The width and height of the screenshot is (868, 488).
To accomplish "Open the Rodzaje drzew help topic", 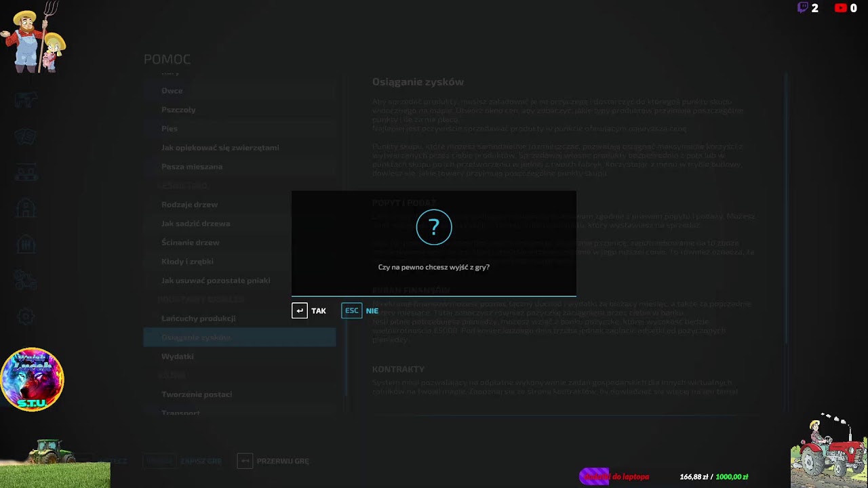I will click(x=239, y=204).
